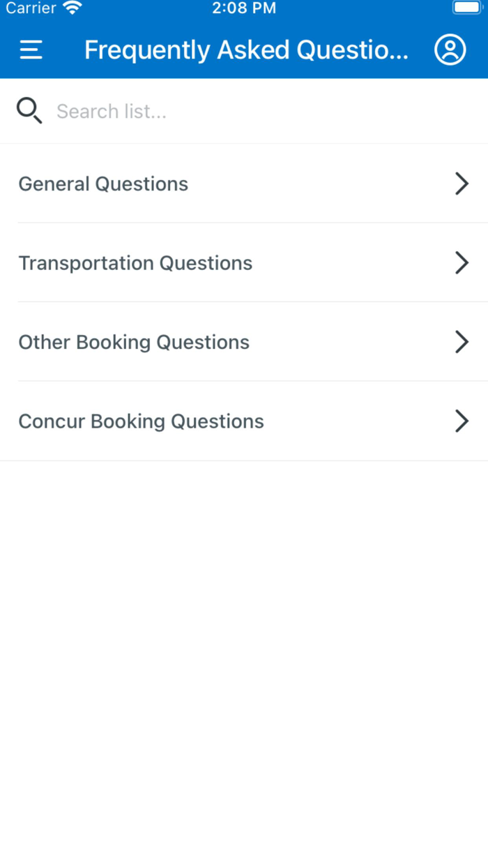This screenshot has width=488, height=868.
Task: Expand General Questions with its chevron
Action: [x=462, y=184]
